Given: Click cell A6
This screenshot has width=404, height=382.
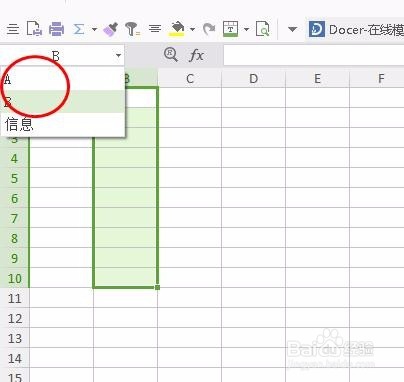Looking at the screenshot, I should [x=61, y=198].
